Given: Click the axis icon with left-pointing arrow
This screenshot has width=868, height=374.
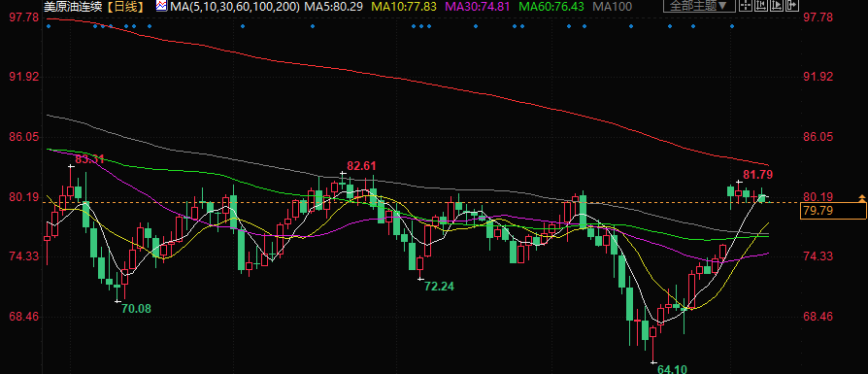Looking at the screenshot, I should 761,6.
